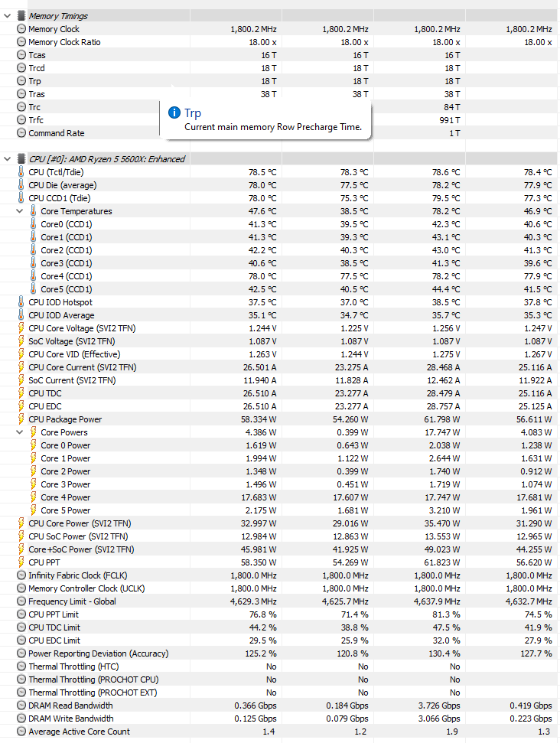Select the CPU IOD Average row
This screenshot has height=743, width=560.
click(280, 315)
